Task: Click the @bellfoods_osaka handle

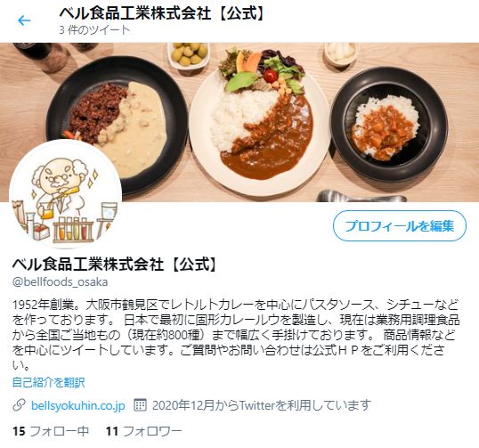Action: [x=61, y=281]
